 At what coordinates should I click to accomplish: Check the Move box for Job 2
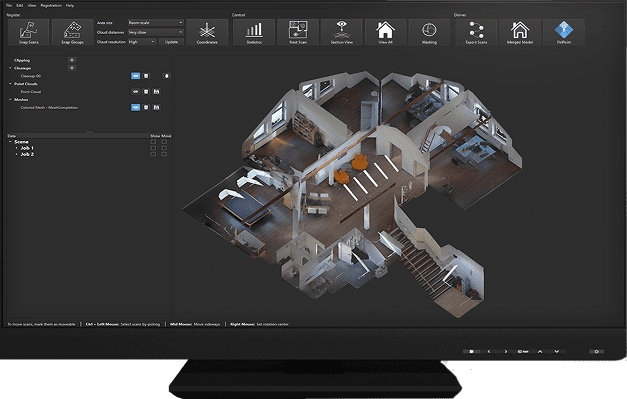[164, 154]
